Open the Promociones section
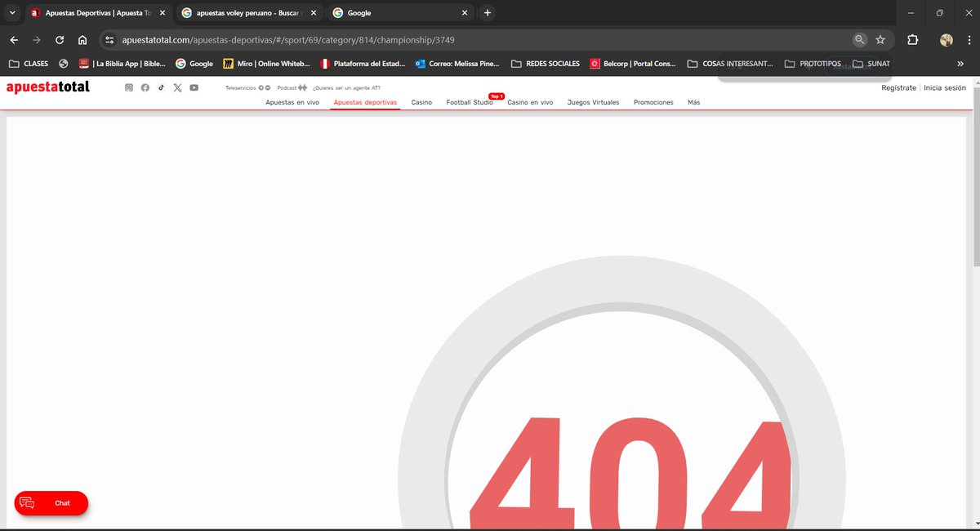 (653, 103)
